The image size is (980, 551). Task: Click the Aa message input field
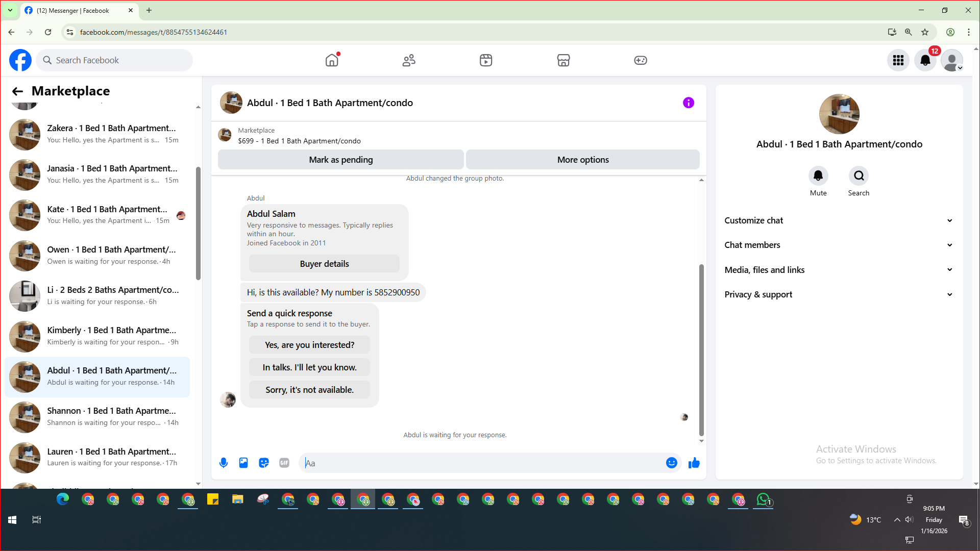coord(480,463)
